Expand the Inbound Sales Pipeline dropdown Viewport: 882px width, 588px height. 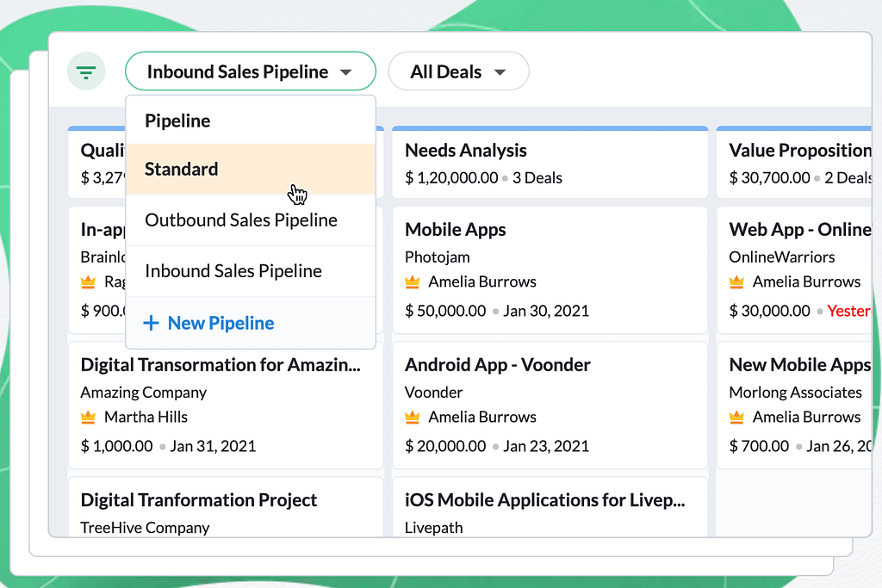pos(251,71)
